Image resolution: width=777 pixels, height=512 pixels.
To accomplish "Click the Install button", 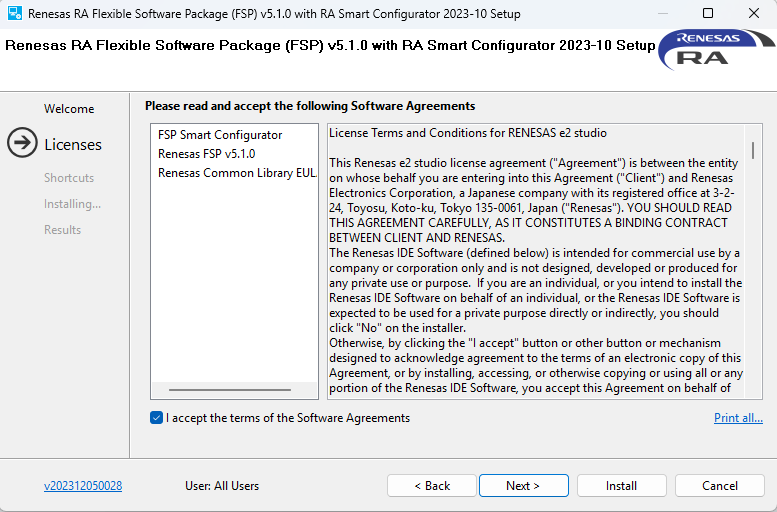I will click(x=621, y=486).
